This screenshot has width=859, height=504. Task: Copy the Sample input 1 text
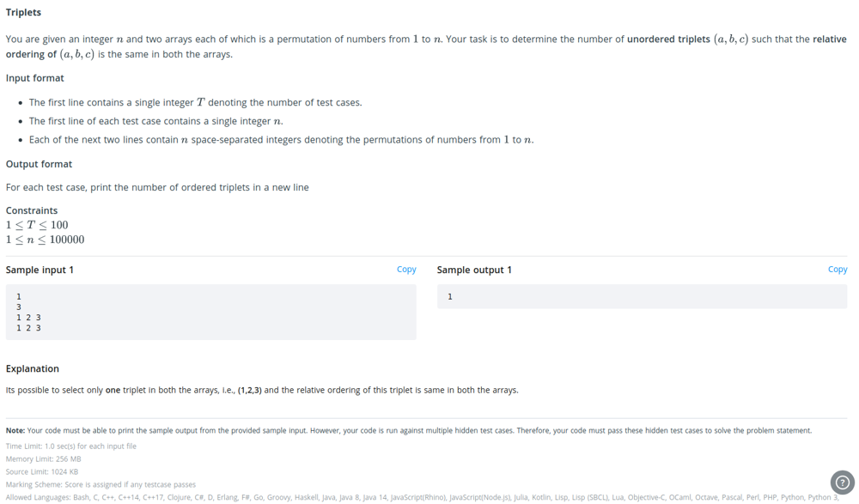406,270
